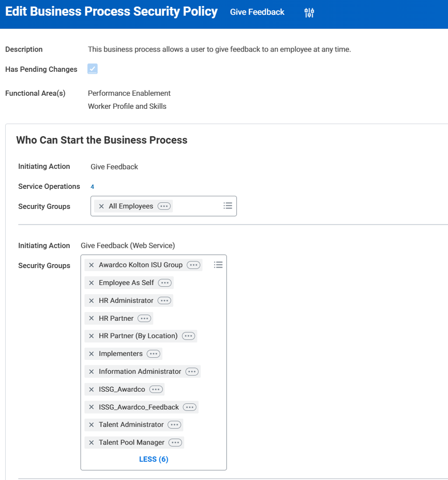Image resolution: width=448 pixels, height=480 pixels.
Task: Open related actions for ISSG_Awardco
Action: [156, 389]
